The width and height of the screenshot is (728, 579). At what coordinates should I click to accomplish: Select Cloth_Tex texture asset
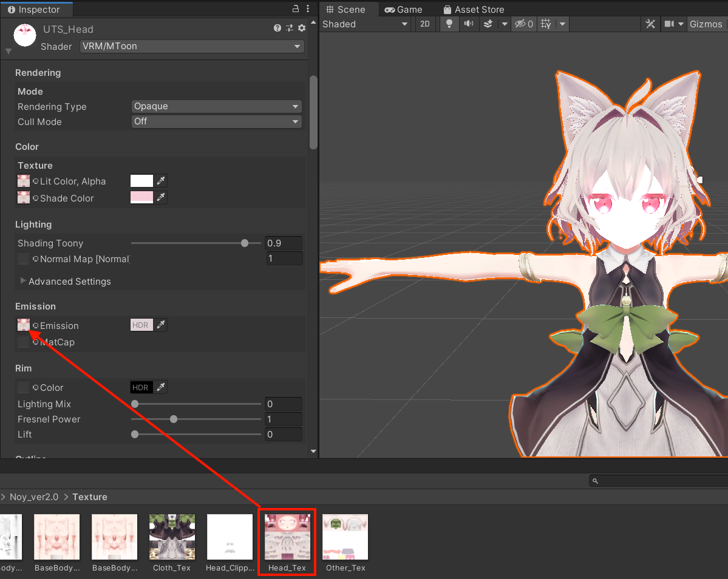[x=172, y=542]
